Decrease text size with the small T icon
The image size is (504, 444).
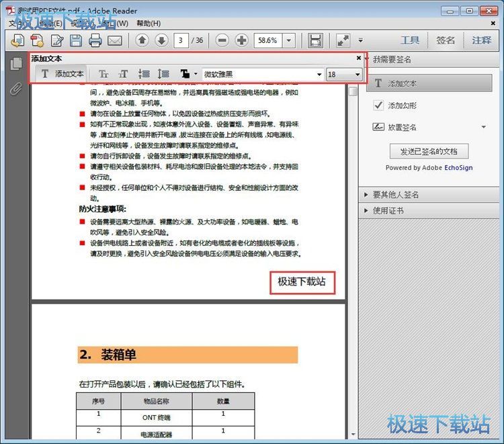click(x=103, y=74)
